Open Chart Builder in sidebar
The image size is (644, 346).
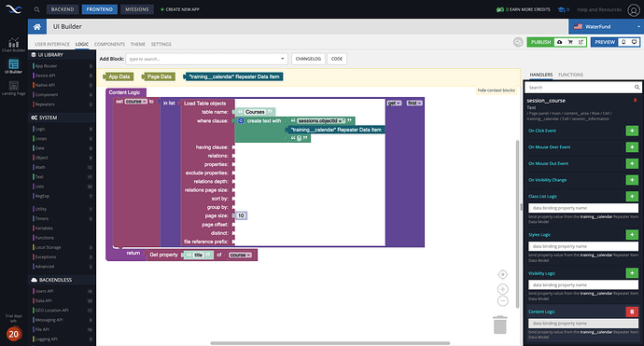[14, 45]
